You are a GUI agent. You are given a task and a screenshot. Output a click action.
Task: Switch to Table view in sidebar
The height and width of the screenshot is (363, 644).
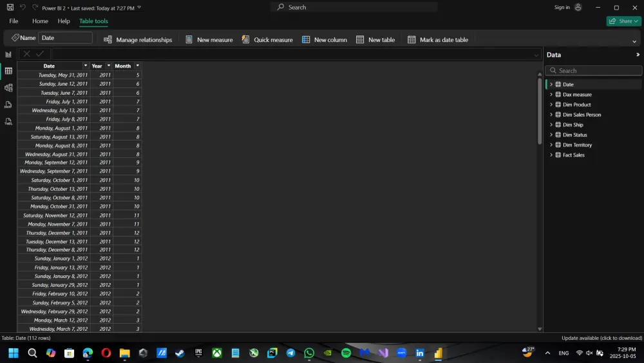[8, 71]
